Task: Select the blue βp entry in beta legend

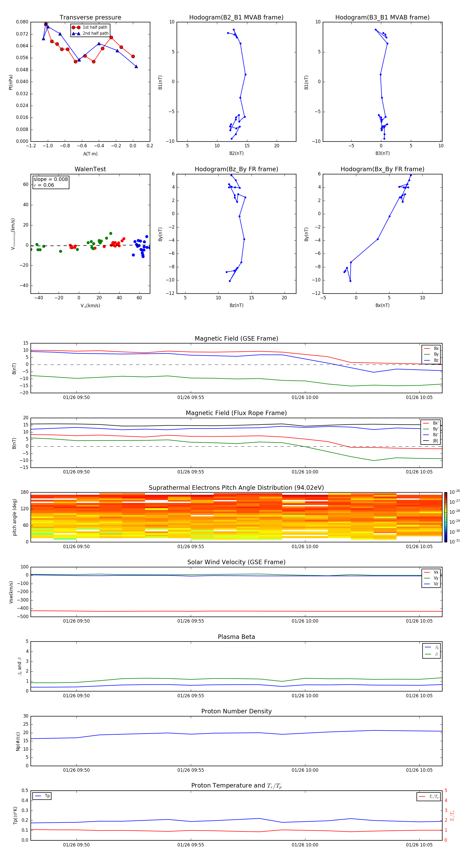Action: tap(432, 647)
